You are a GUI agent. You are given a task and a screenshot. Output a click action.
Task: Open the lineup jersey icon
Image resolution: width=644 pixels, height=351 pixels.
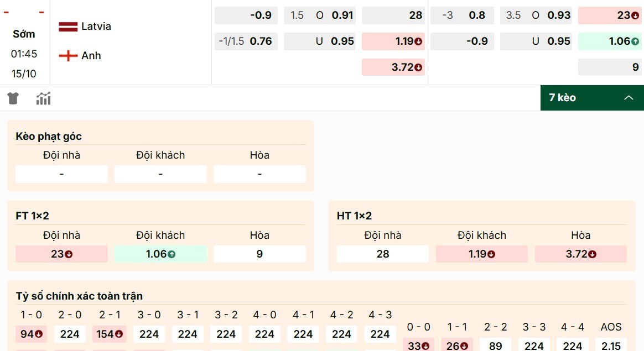pyautogui.click(x=13, y=98)
